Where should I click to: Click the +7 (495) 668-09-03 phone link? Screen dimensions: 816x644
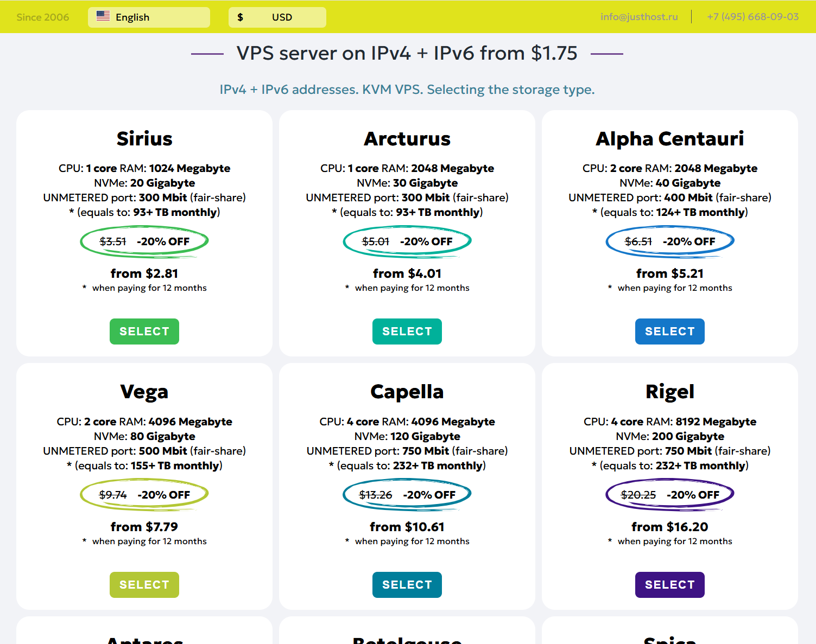[x=752, y=17]
